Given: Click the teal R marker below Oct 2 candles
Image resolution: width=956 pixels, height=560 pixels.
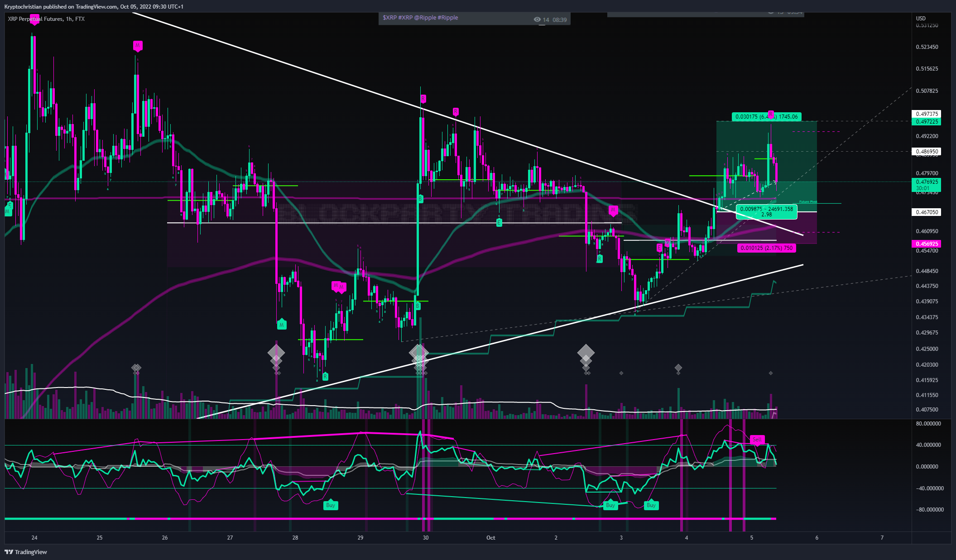Looking at the screenshot, I should tap(599, 258).
